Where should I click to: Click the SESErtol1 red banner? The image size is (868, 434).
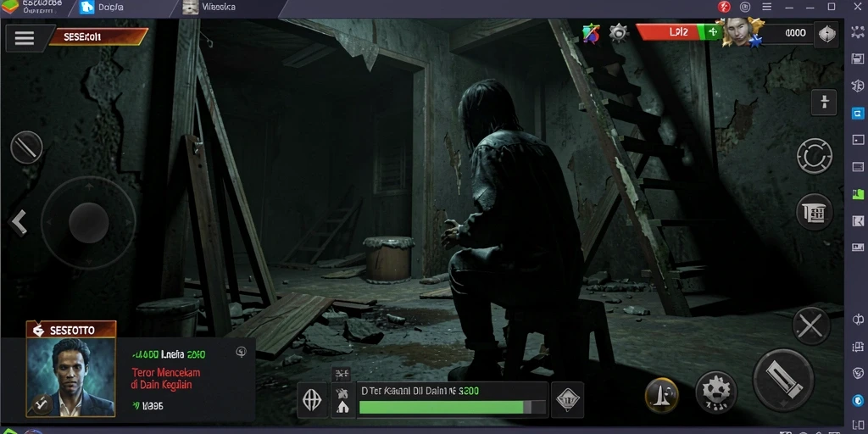tap(98, 37)
